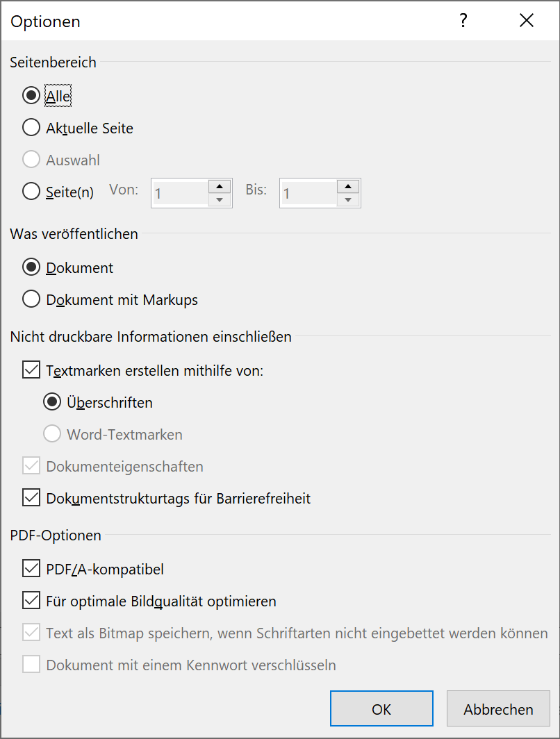Uncheck Für optimale Bildqualität optimieren

coord(31,601)
